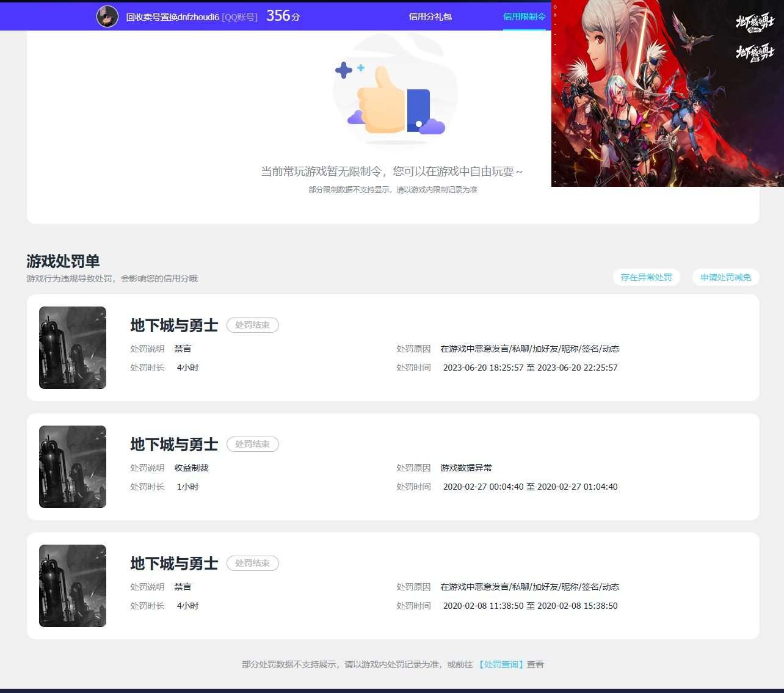The width and height of the screenshot is (784, 693).
Task: Click the 处罚结束 badge on the 收益制裁 card
Action: coord(253,444)
